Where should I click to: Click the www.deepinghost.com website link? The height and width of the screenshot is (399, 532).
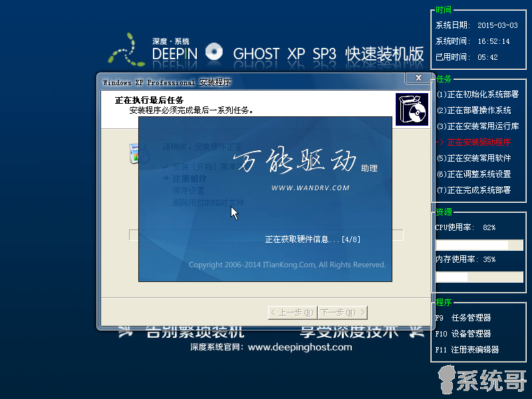(x=300, y=347)
